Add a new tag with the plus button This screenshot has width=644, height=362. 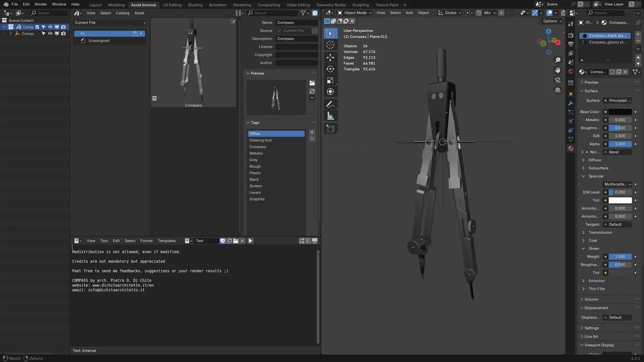click(x=312, y=132)
